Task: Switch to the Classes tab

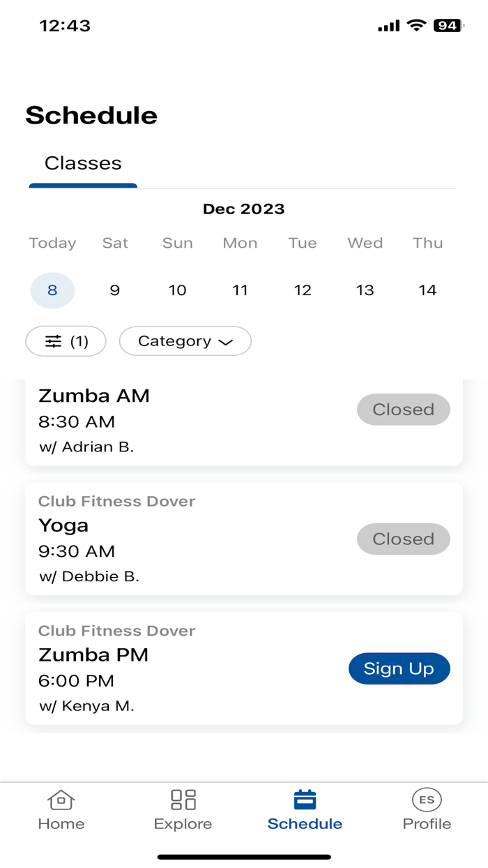Action: click(x=82, y=163)
